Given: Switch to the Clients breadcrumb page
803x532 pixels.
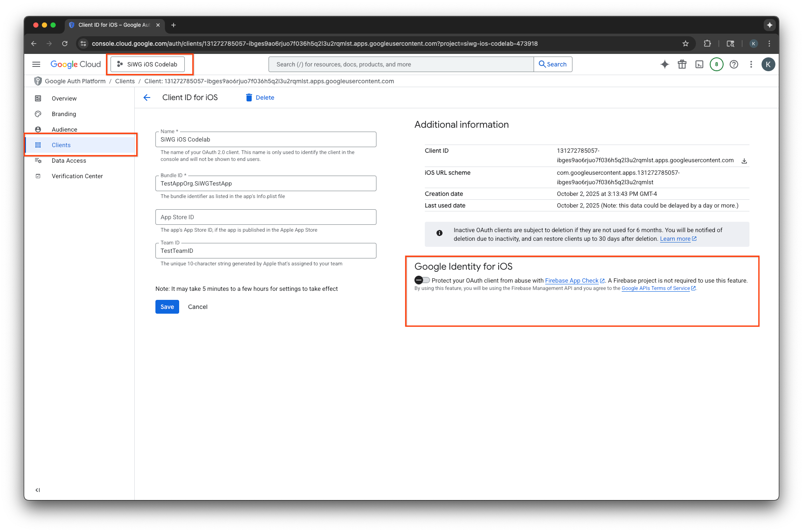Looking at the screenshot, I should tap(125, 81).
